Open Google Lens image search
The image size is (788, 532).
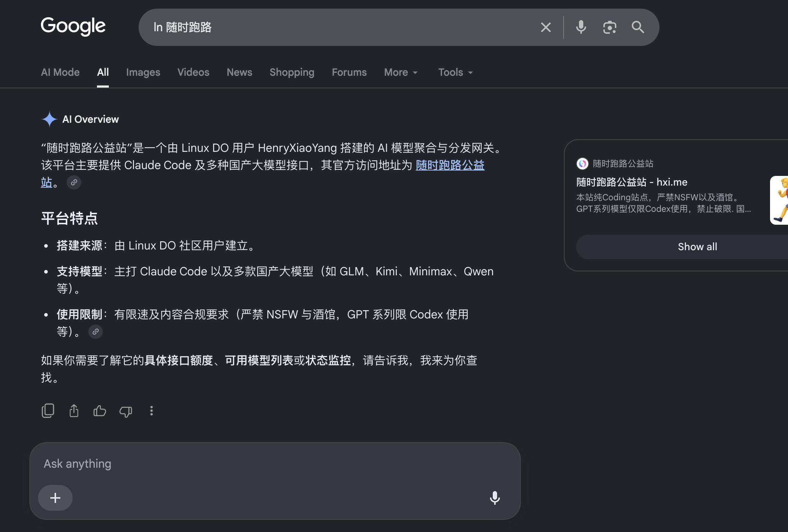point(609,27)
